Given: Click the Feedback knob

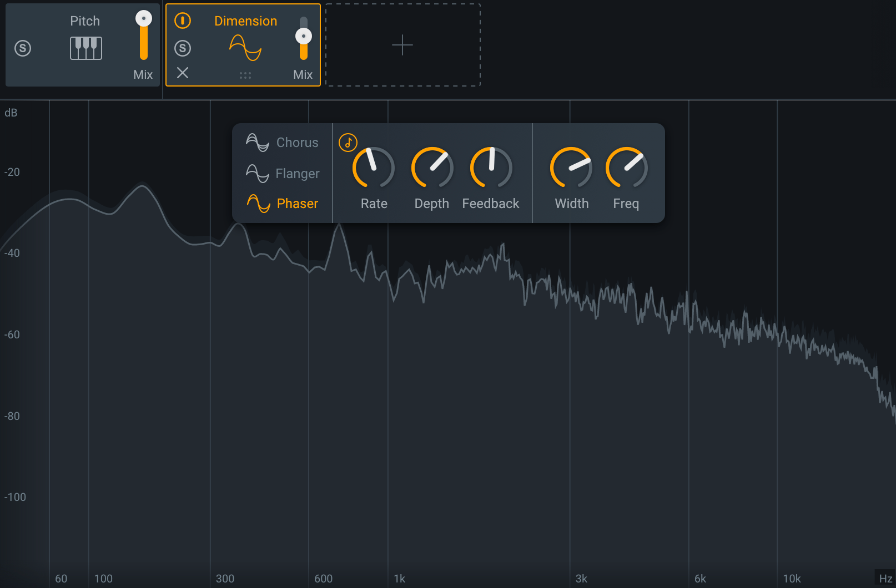Looking at the screenshot, I should tap(491, 168).
